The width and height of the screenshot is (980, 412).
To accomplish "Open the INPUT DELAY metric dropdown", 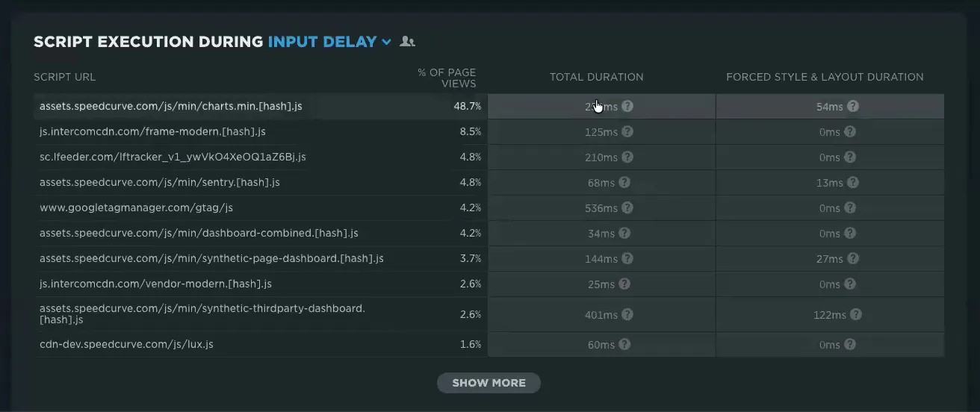I will pyautogui.click(x=329, y=42).
